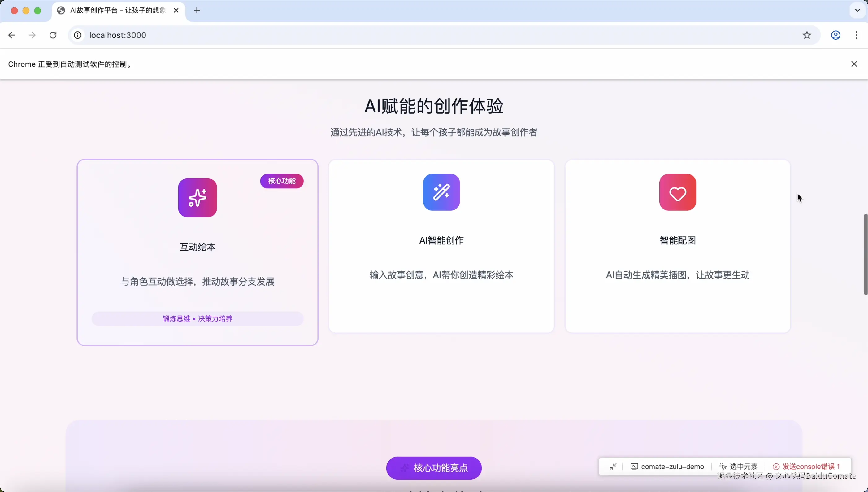Viewport: 868px width, 492px height.
Task: Click the sparkle icon on 互动绘本 card
Action: tap(197, 198)
